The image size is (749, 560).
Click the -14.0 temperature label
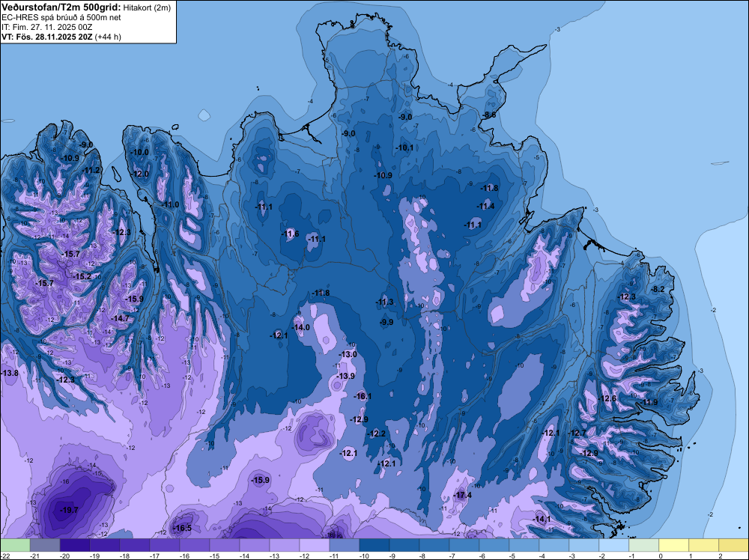(301, 327)
